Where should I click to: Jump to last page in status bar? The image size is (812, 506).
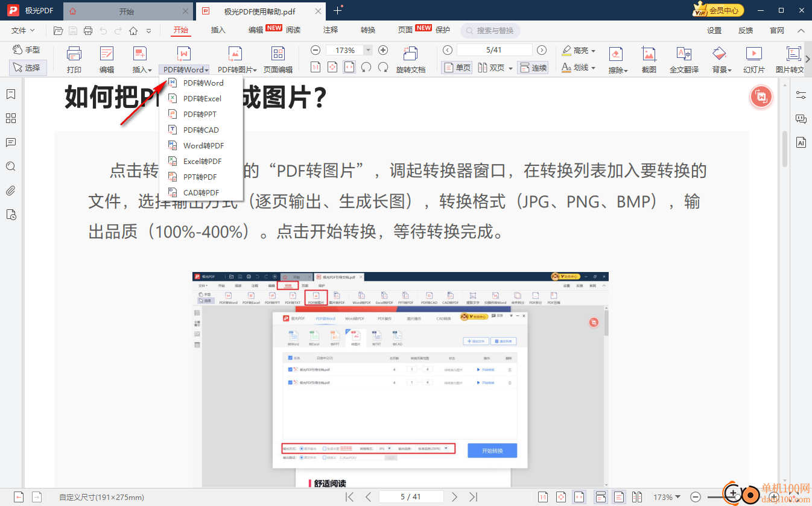(474, 497)
